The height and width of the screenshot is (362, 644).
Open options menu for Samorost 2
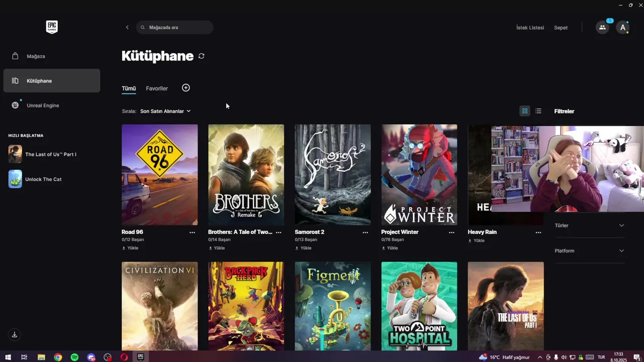click(365, 232)
